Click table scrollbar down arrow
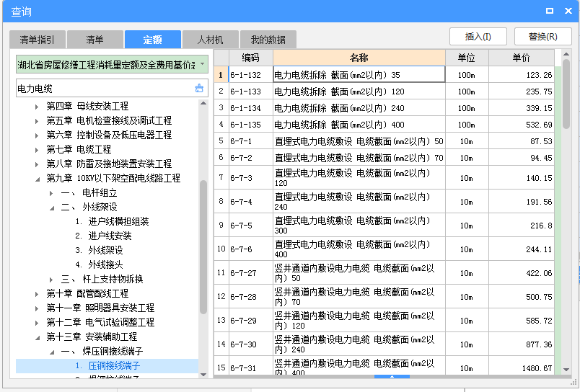The image size is (580, 392). [566, 370]
